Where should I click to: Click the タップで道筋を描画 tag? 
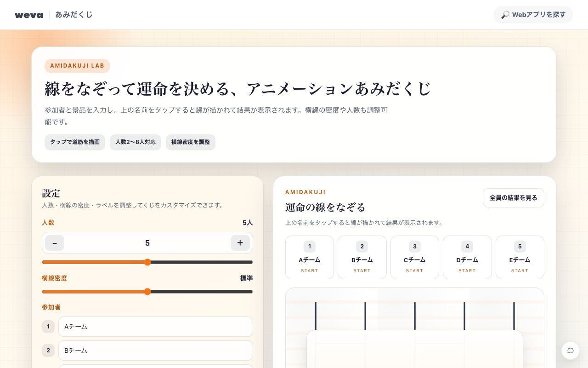[x=75, y=142]
